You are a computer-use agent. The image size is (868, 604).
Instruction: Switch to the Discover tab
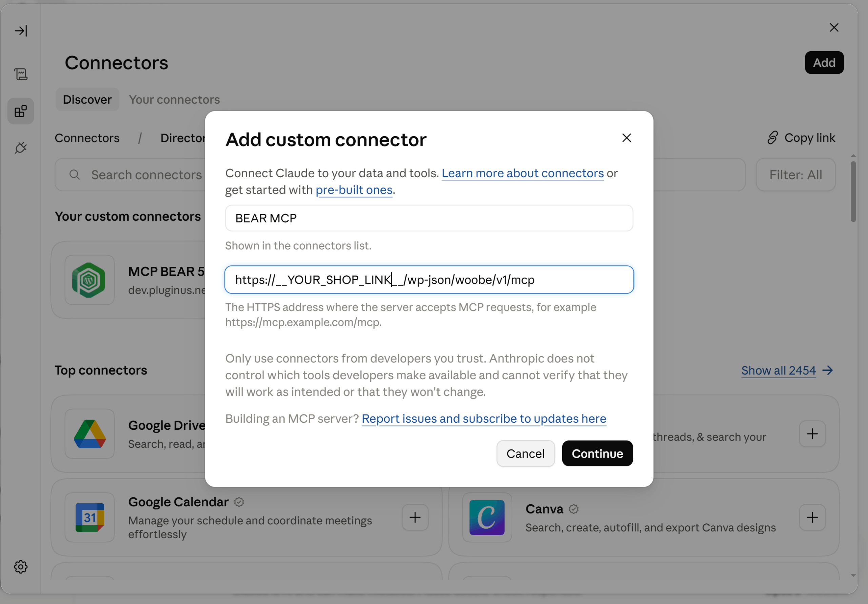87,99
